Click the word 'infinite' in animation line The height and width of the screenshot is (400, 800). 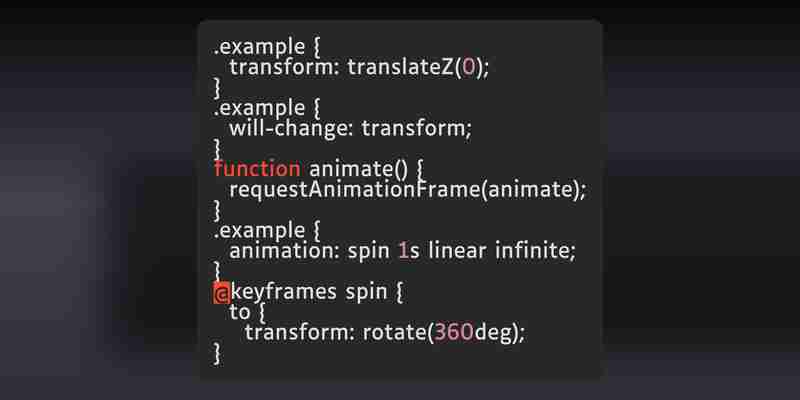tap(532, 251)
